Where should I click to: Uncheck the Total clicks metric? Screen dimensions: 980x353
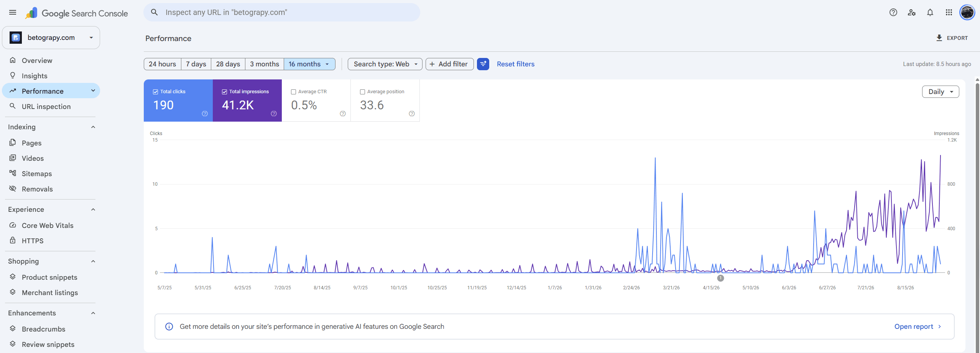[x=156, y=92]
